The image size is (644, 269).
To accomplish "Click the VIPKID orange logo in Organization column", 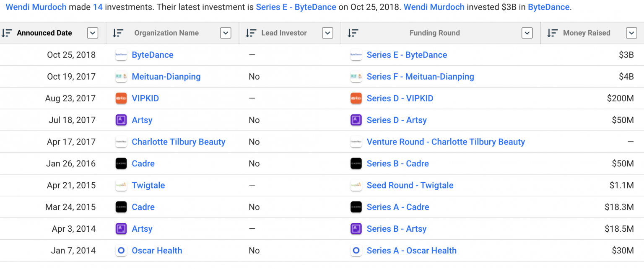I will (x=121, y=98).
